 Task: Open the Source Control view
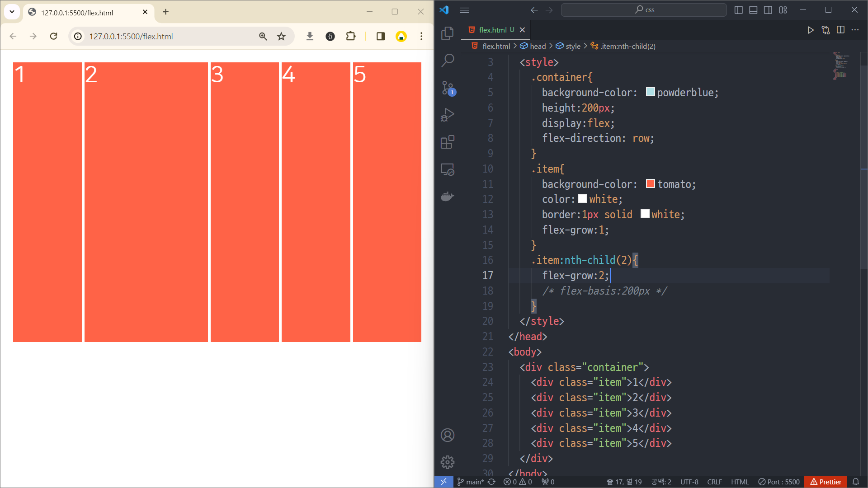click(447, 88)
